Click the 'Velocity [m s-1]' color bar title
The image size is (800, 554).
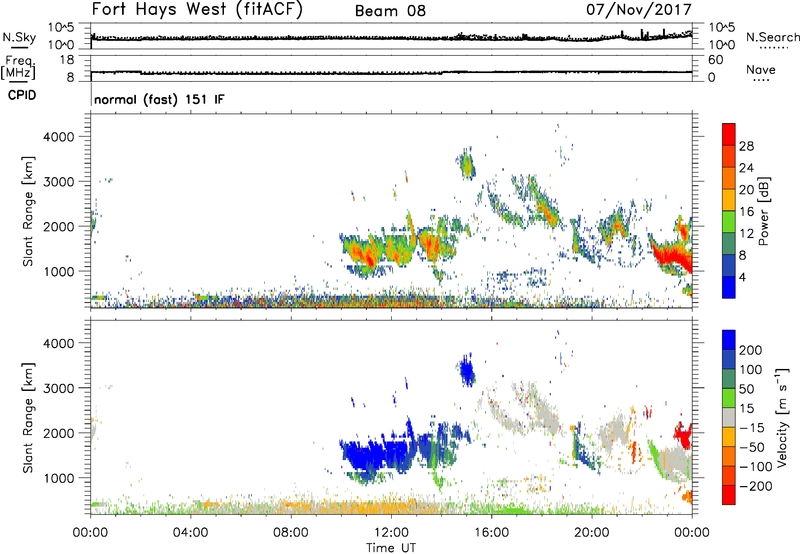782,417
